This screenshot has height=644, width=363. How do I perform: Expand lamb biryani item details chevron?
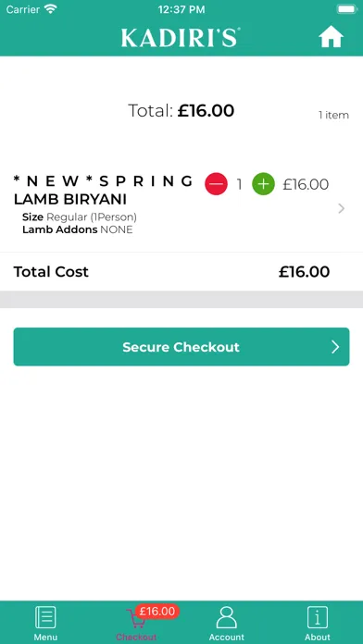[341, 208]
